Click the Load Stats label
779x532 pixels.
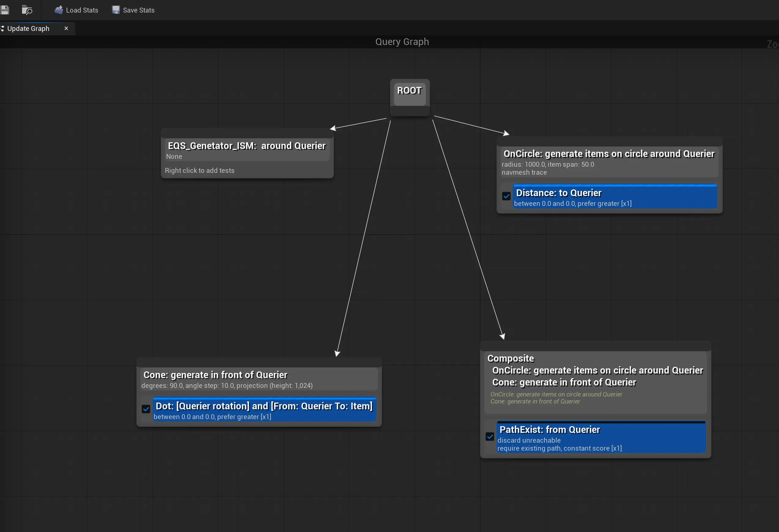(82, 10)
